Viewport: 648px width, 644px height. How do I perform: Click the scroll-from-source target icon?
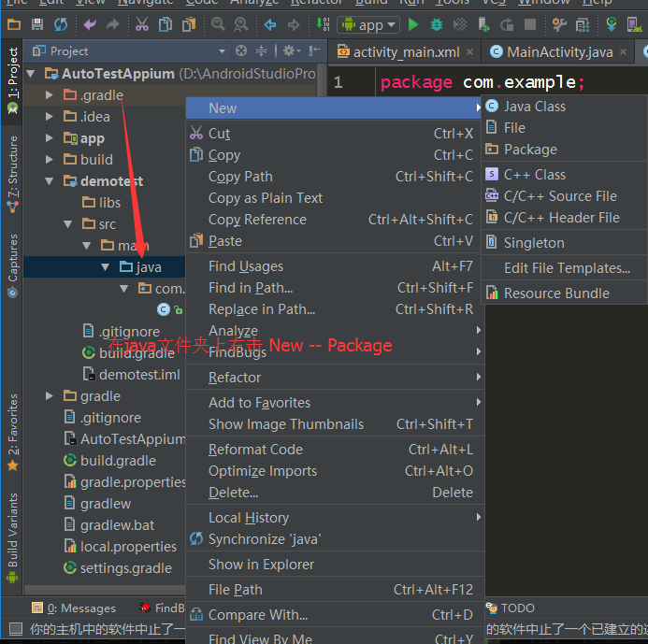[x=241, y=51]
